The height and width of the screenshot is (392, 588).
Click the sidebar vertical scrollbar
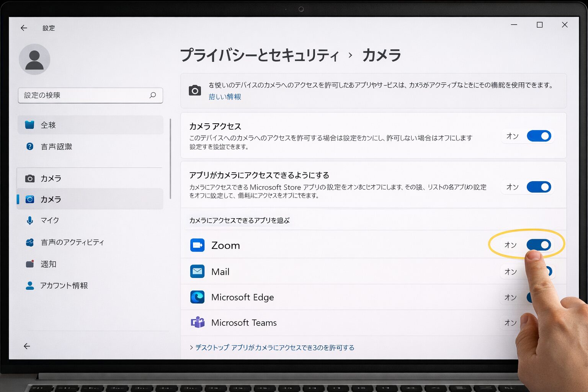(x=170, y=159)
